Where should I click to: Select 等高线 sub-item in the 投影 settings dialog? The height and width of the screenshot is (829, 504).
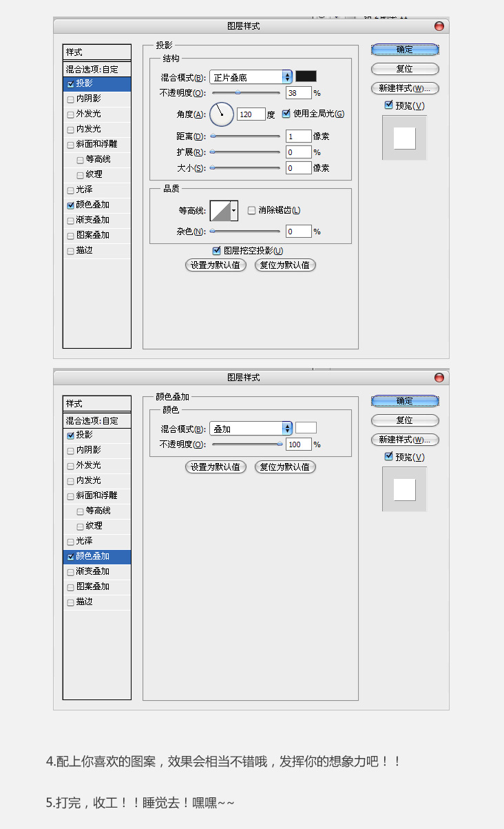pyautogui.click(x=97, y=159)
